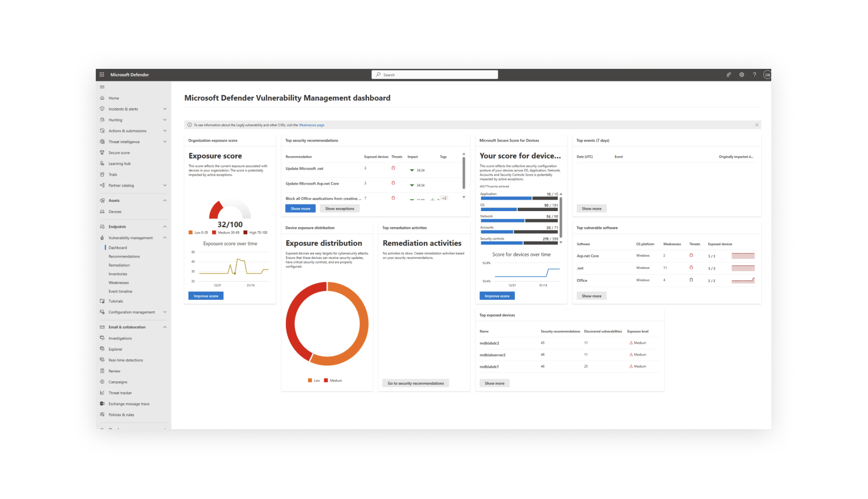The image size is (868, 499).
Task: Click Show more under Top exposed devices
Action: click(494, 383)
